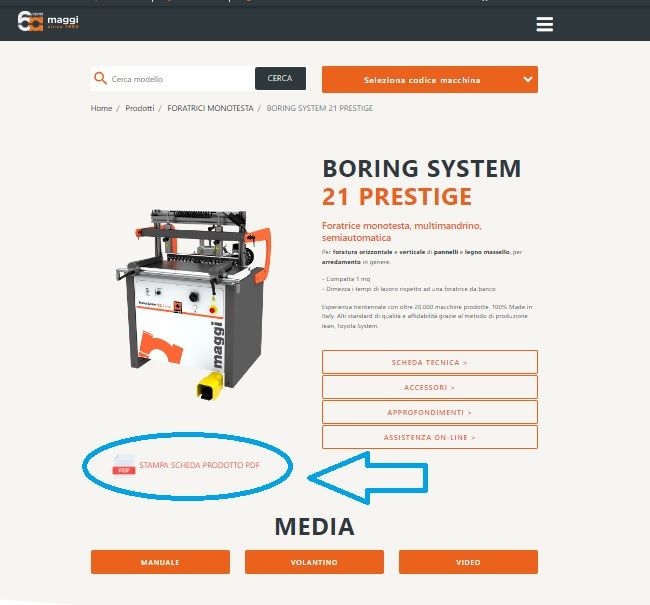Click the MANUALE media button
Viewport: 650px width, 605px height.
pos(160,562)
